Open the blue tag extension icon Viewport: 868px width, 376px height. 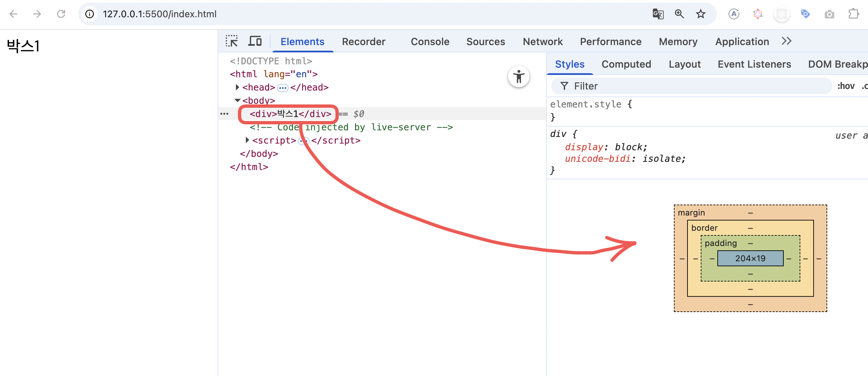click(805, 14)
